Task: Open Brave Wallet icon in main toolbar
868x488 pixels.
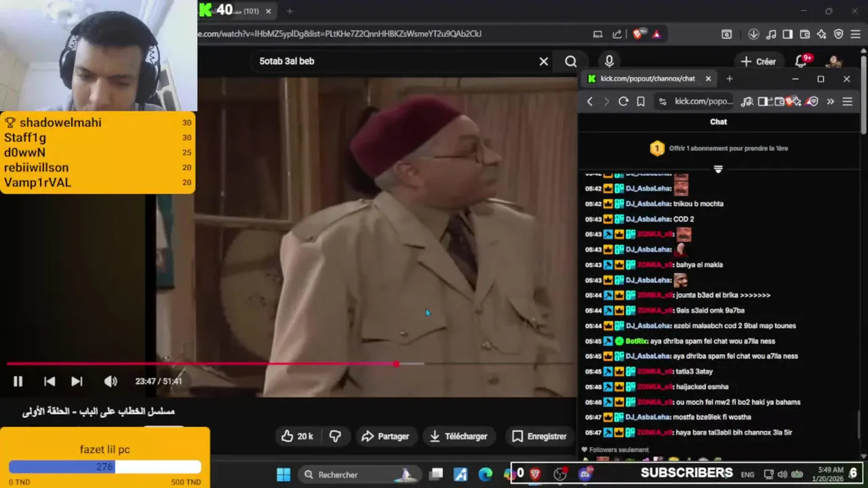Action: coord(805,34)
